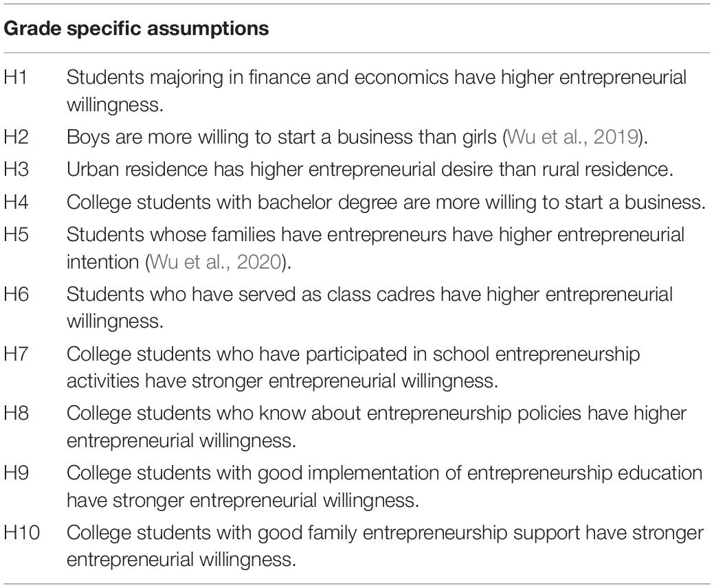
Task: Click the Grade specific assumptions table heading
Action: [x=136, y=29]
